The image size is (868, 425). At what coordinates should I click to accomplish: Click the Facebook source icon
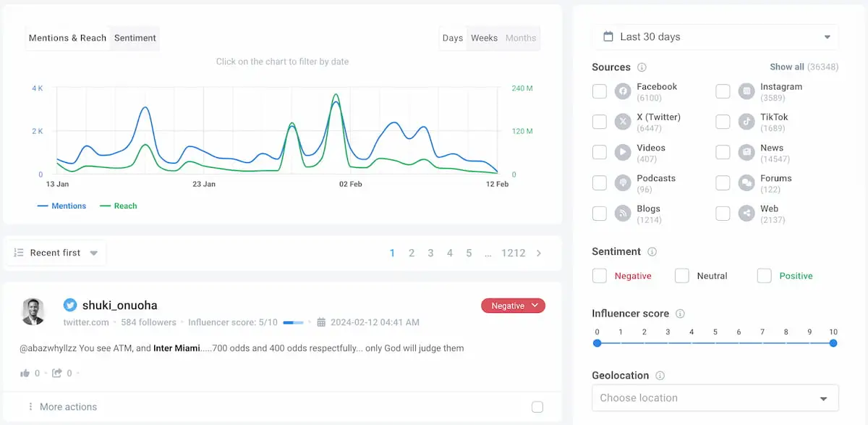(x=623, y=91)
